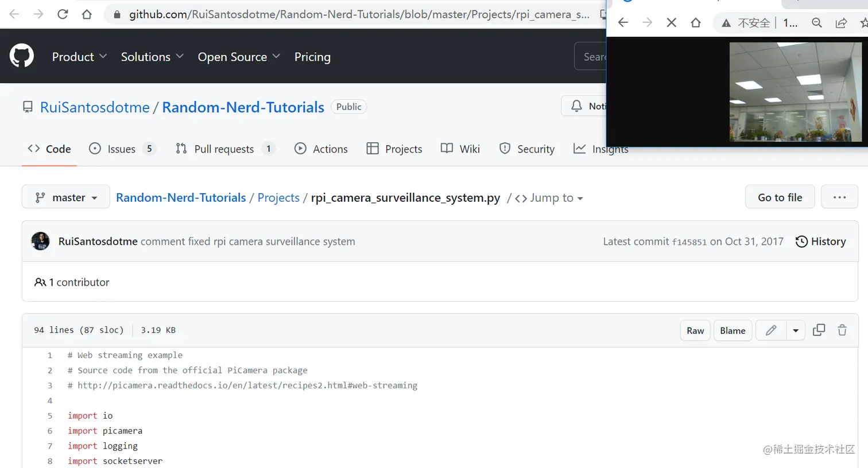Open the home page in GitHub browser window
The height and width of the screenshot is (468, 868).
point(87,14)
